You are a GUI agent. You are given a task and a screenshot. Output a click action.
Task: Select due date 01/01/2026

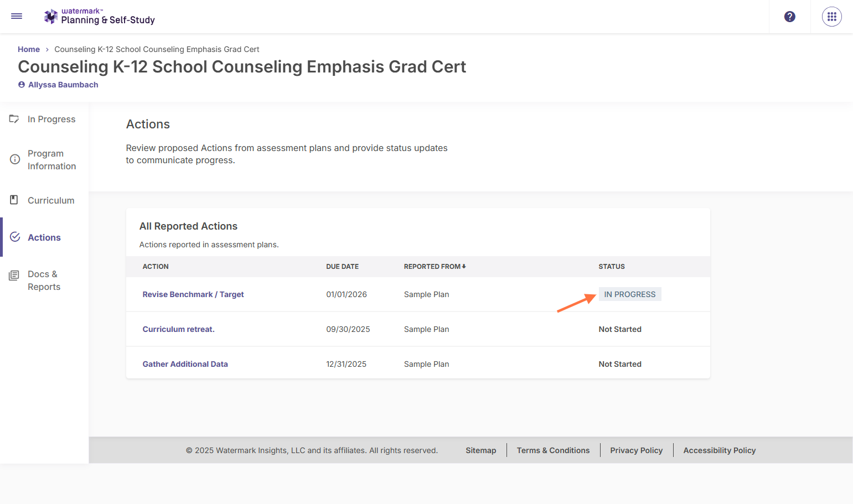point(347,294)
